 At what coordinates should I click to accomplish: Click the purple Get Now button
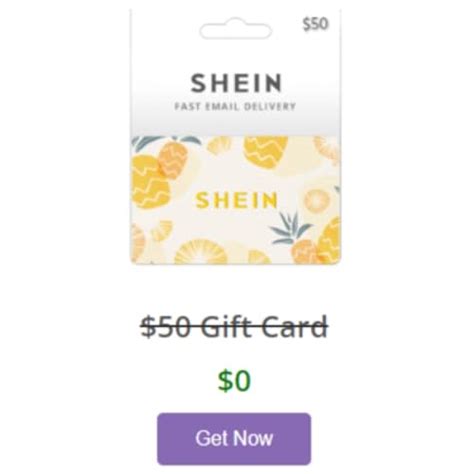pyautogui.click(x=234, y=439)
